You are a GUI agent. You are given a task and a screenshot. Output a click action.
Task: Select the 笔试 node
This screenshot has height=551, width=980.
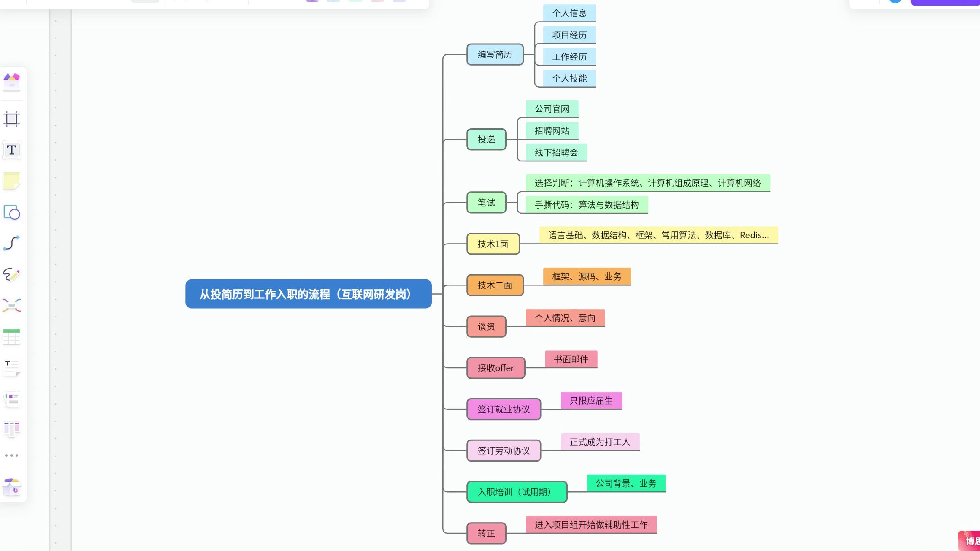[x=486, y=203]
